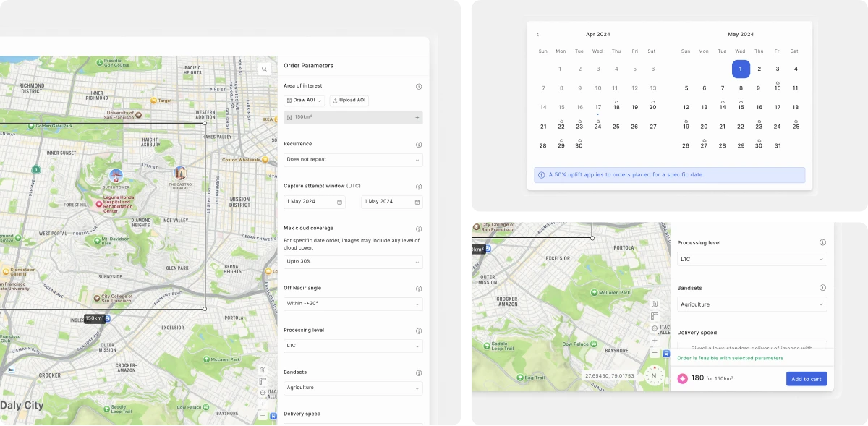Click the 180 credits price text
This screenshot has width=868, height=426.
(697, 378)
